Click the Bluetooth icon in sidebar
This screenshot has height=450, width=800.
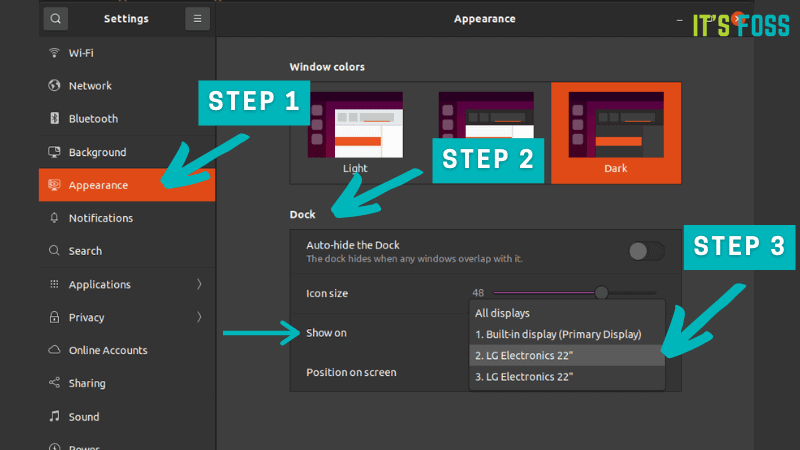tap(54, 119)
